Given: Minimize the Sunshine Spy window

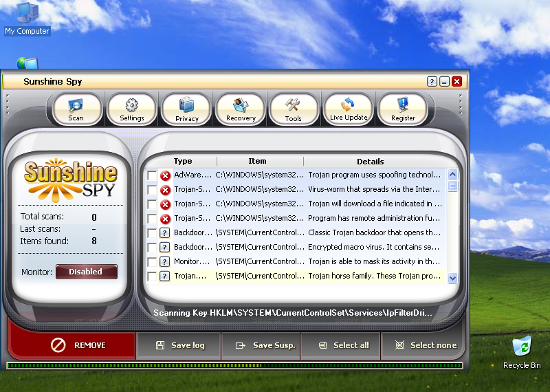Looking at the screenshot, I should [x=444, y=82].
